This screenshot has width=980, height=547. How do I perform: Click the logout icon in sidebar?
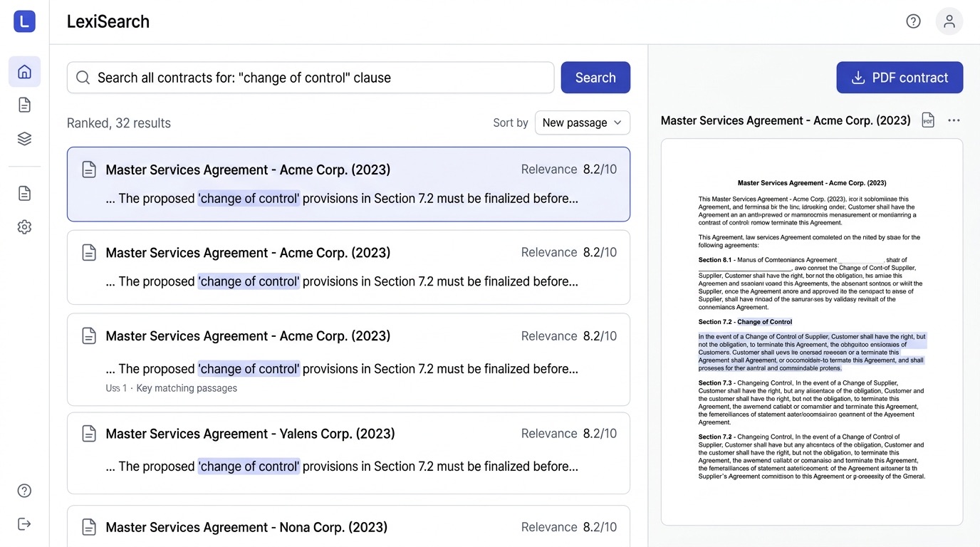[24, 524]
